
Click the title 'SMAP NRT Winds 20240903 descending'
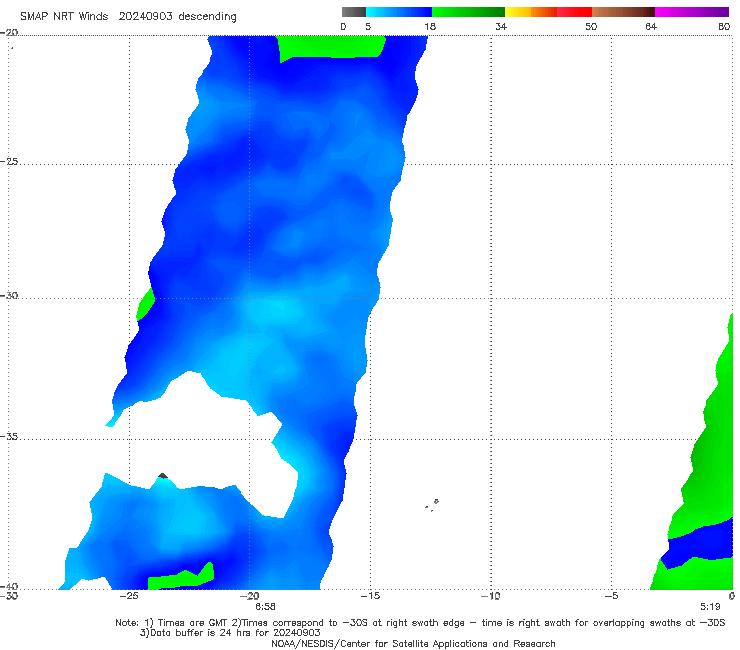tap(128, 17)
